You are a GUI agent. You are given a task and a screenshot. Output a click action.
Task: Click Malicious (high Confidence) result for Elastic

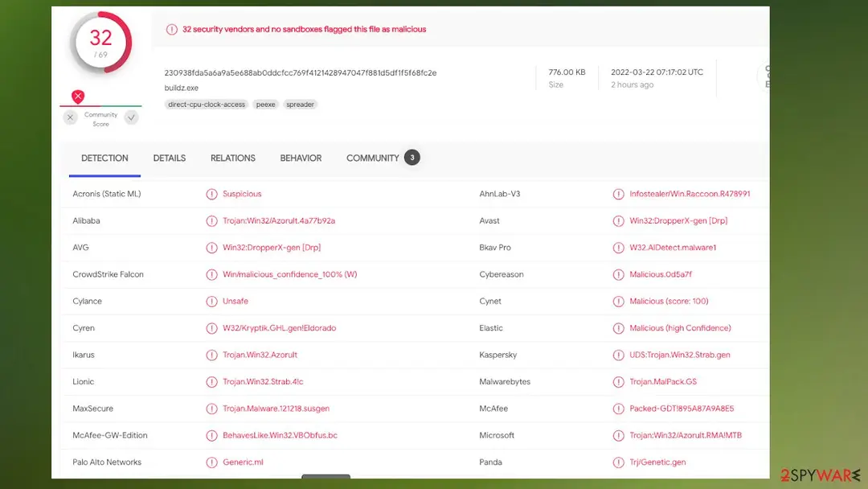coord(681,328)
